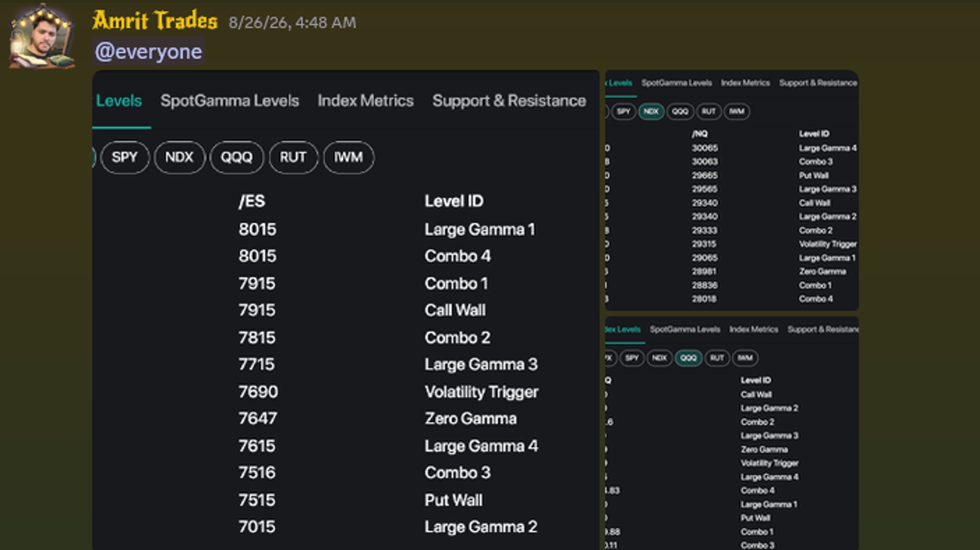Click Index Metrics tab in /NQ image
Viewport: 980px width, 550px height.
coord(745,83)
